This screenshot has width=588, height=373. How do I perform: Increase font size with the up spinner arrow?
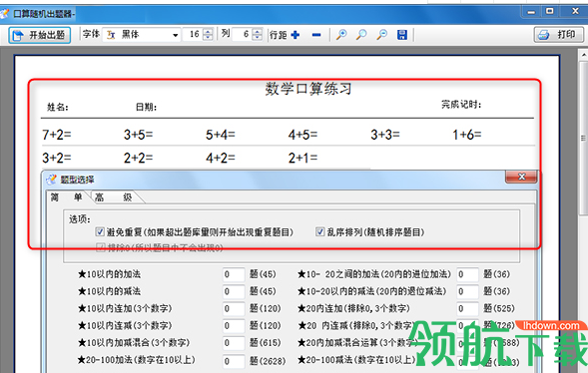208,32
